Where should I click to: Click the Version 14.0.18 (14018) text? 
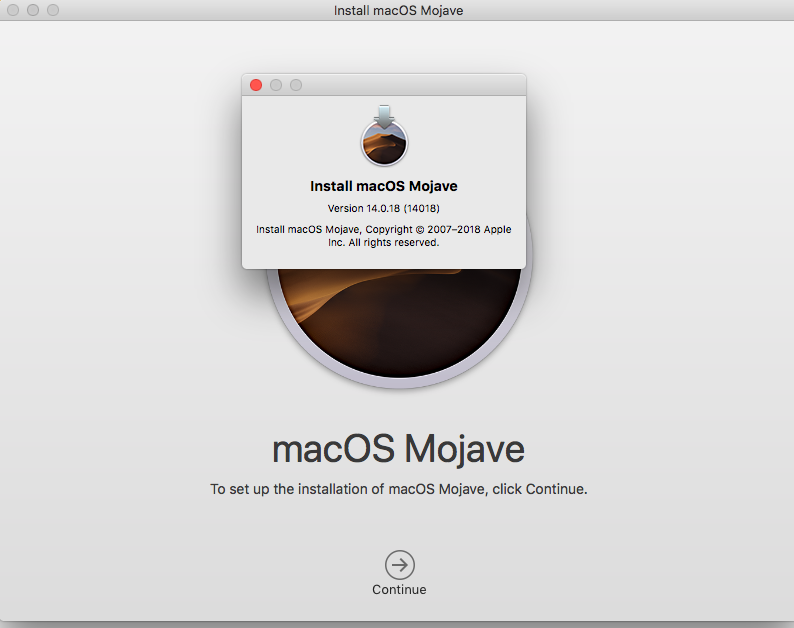click(x=383, y=208)
